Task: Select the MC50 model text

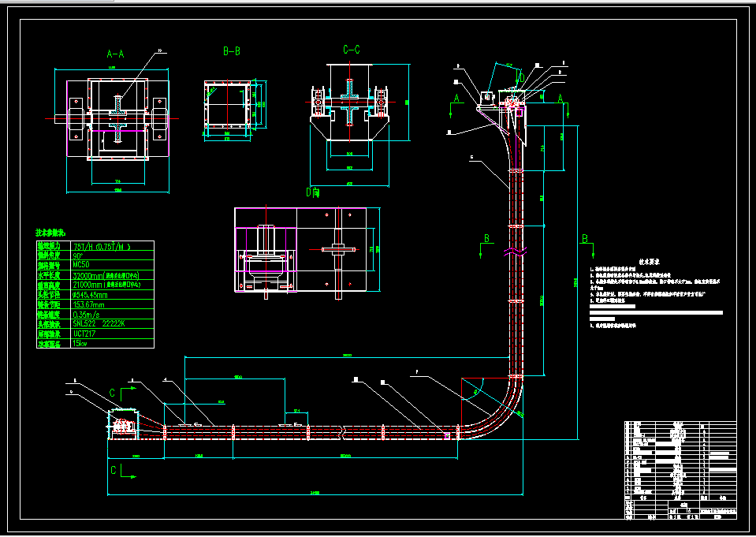Action: (x=81, y=265)
